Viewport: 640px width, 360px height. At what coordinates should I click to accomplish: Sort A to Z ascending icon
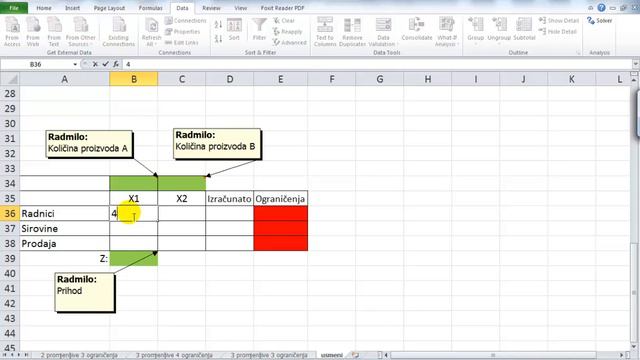click(x=218, y=24)
